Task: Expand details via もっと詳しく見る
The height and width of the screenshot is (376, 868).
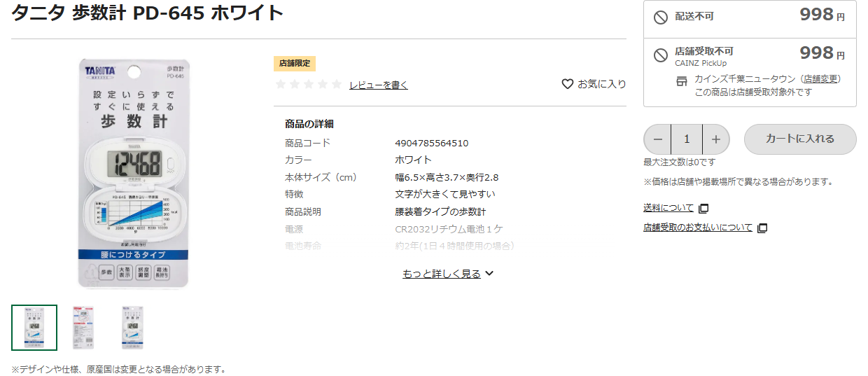Action: (x=448, y=274)
